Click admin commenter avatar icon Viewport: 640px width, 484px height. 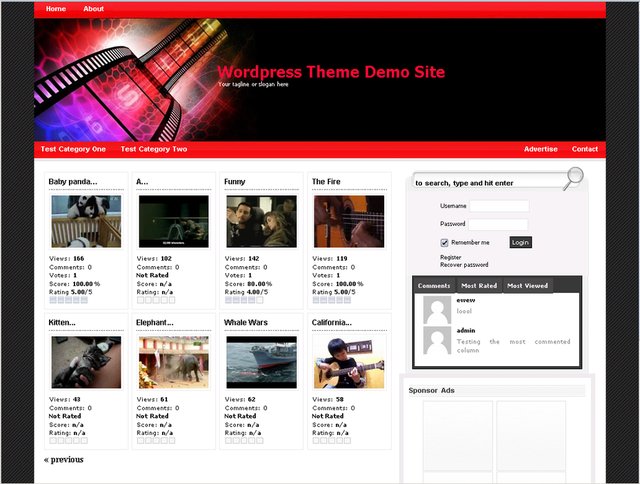tap(437, 340)
